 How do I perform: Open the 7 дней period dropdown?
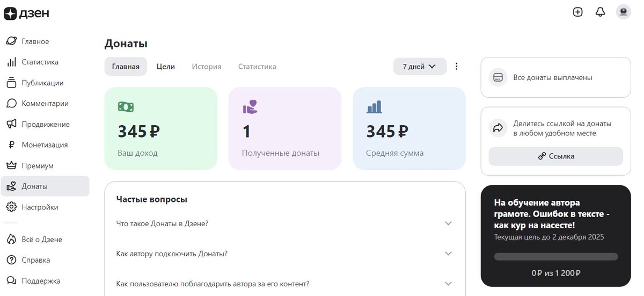pos(420,67)
